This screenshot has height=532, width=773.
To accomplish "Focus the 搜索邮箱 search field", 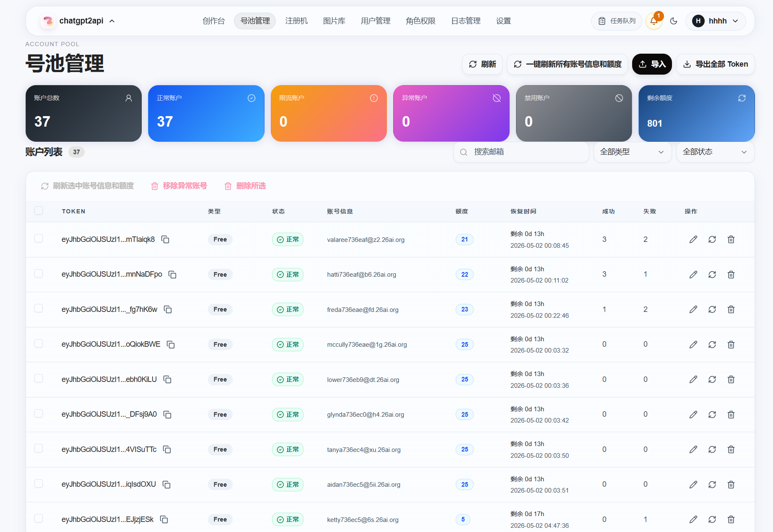I will click(521, 152).
